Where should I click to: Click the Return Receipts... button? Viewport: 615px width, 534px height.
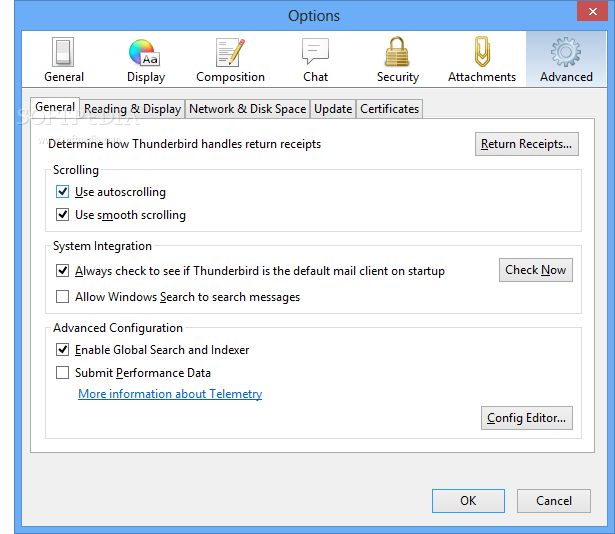pos(526,144)
